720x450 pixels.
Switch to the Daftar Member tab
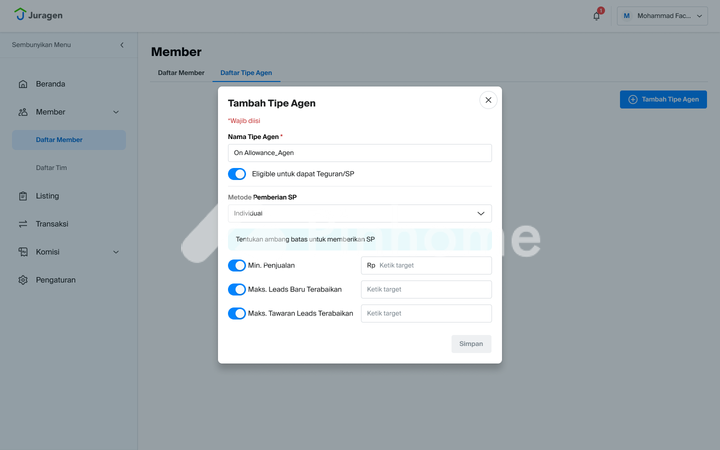point(181,73)
